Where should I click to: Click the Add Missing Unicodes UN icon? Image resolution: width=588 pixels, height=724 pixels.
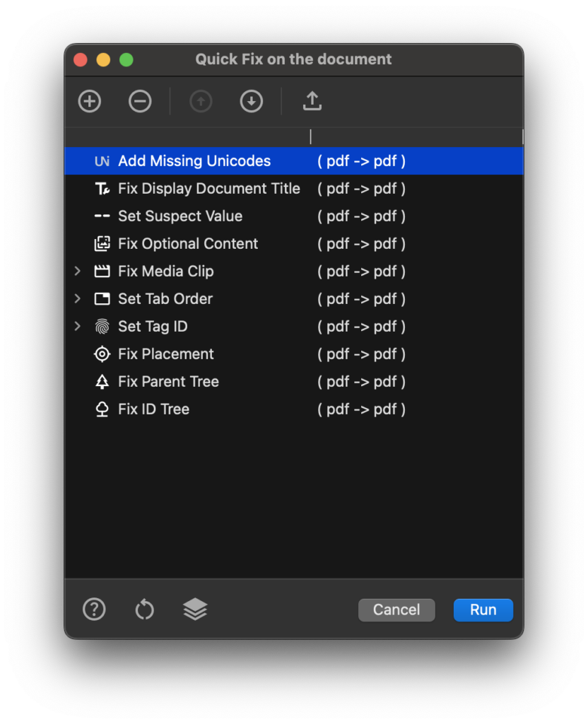tap(102, 161)
